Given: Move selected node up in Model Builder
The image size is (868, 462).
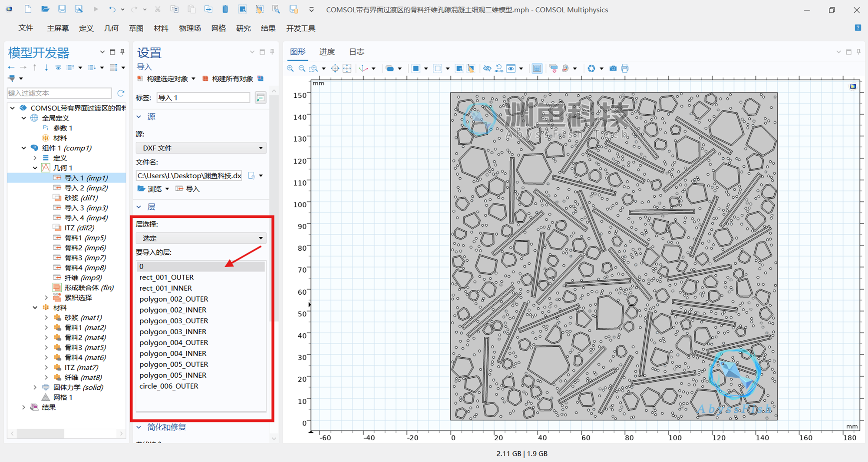Looking at the screenshot, I should tap(35, 67).
